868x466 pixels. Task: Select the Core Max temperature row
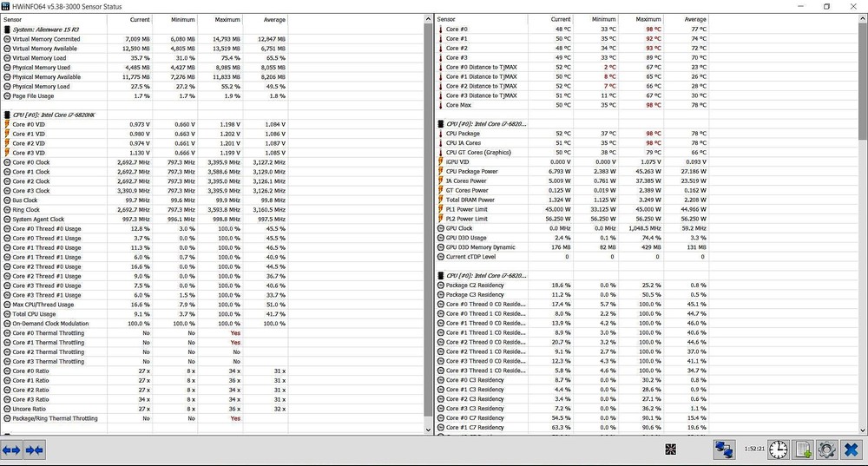[x=460, y=105]
